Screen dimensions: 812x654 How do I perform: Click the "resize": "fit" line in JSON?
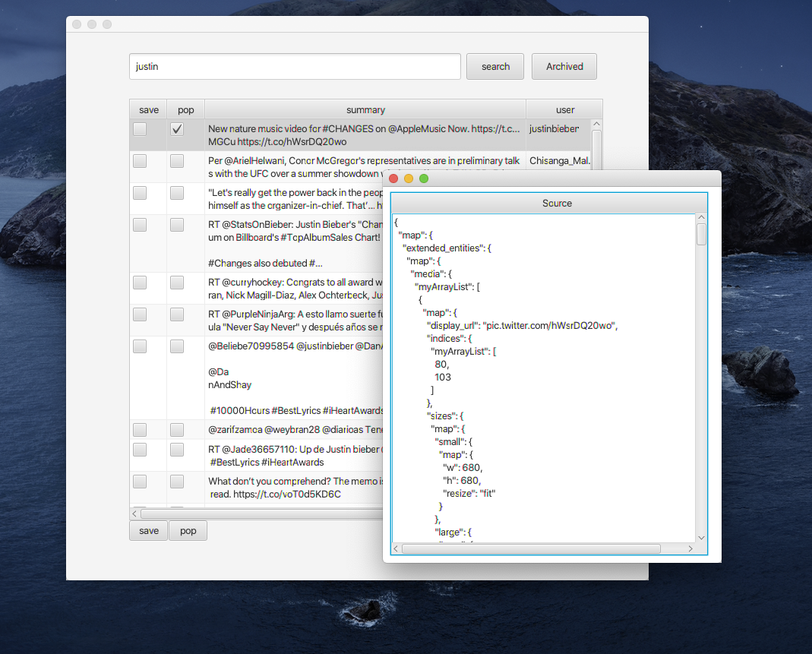pyautogui.click(x=469, y=494)
